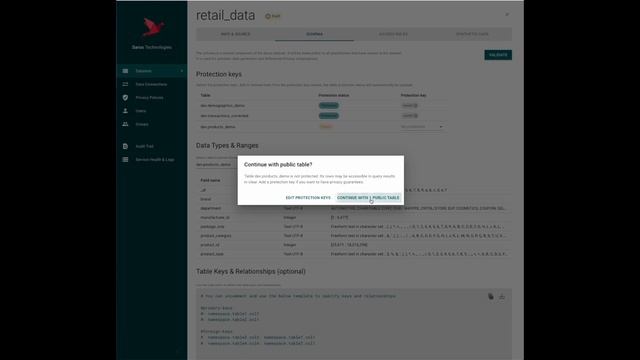Image resolution: width=640 pixels, height=360 pixels.
Task: Click the retail_data dataset title
Action: 225,16
